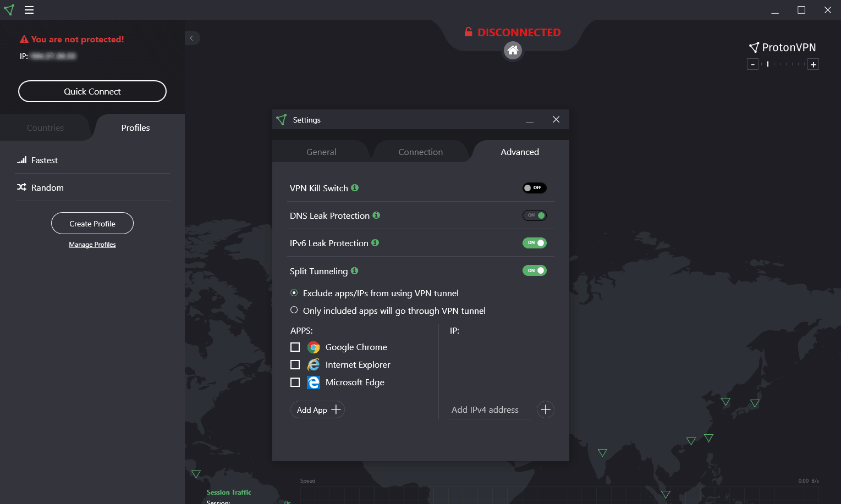Viewport: 841px width, 504px height.
Task: Click info icon next to IPv6 Leak Protection
Action: (375, 242)
